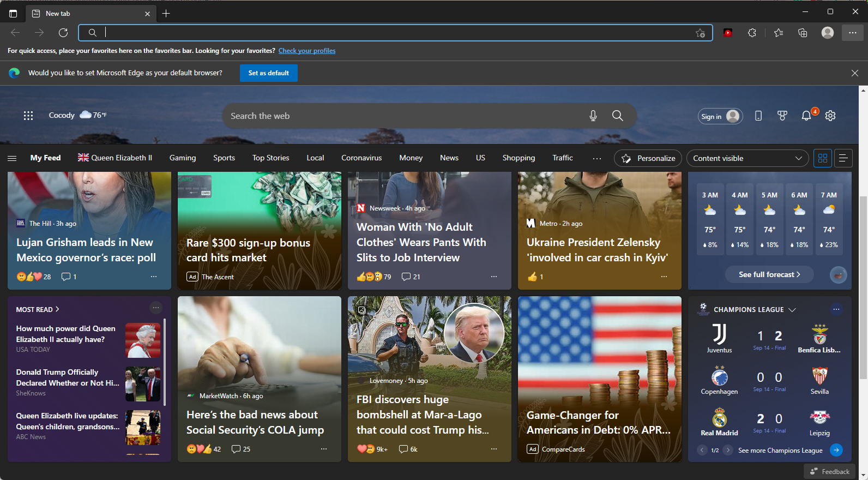Open See more Champions League link
The image size is (868, 480).
coord(780,451)
